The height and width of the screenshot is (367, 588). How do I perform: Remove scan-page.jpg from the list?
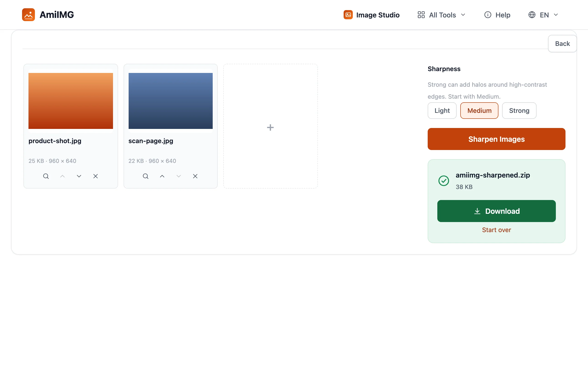(x=195, y=176)
